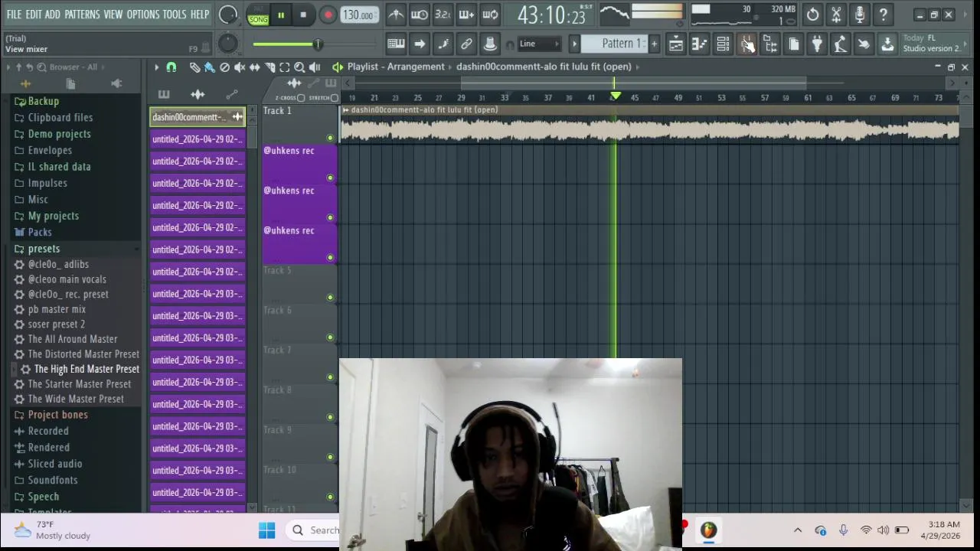Select the playlist Select tool
The width and height of the screenshot is (980, 551).
coord(284,67)
